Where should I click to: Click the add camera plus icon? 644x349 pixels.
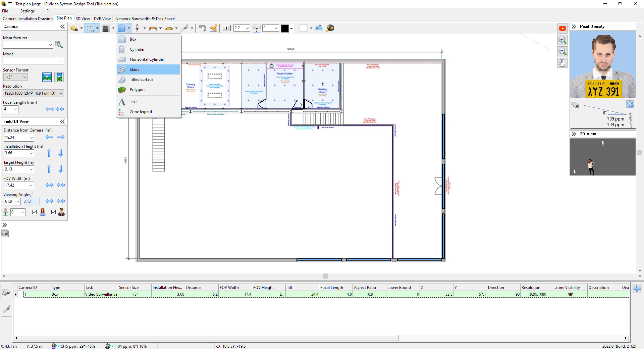click(x=637, y=289)
